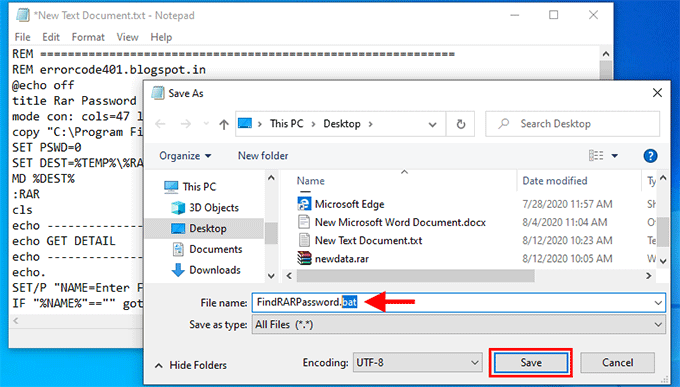Collapse with Hide Folders
Image resolution: width=680 pixels, height=387 pixels.
pyautogui.click(x=191, y=366)
